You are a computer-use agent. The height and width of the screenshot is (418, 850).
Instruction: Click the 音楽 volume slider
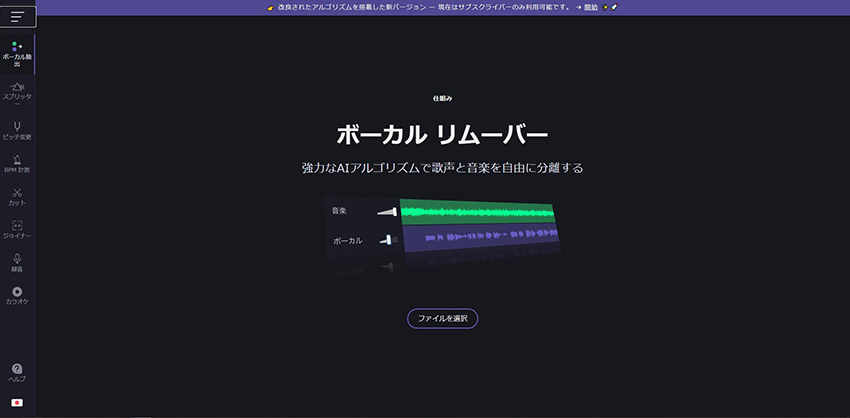click(387, 211)
